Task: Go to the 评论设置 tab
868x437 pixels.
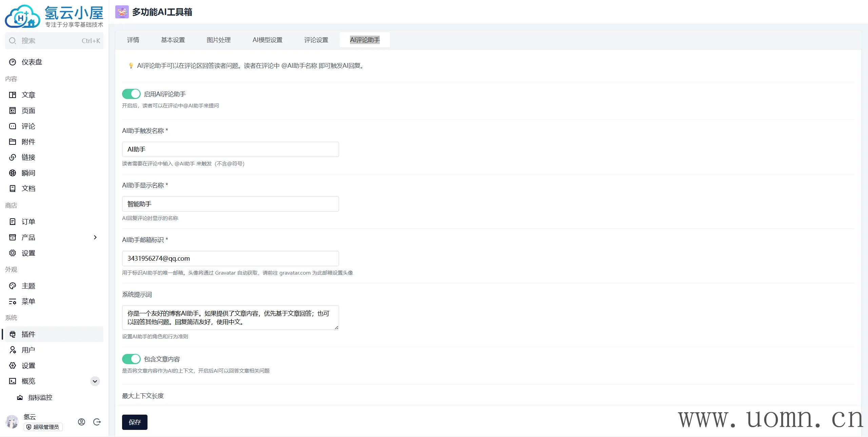Action: point(316,40)
